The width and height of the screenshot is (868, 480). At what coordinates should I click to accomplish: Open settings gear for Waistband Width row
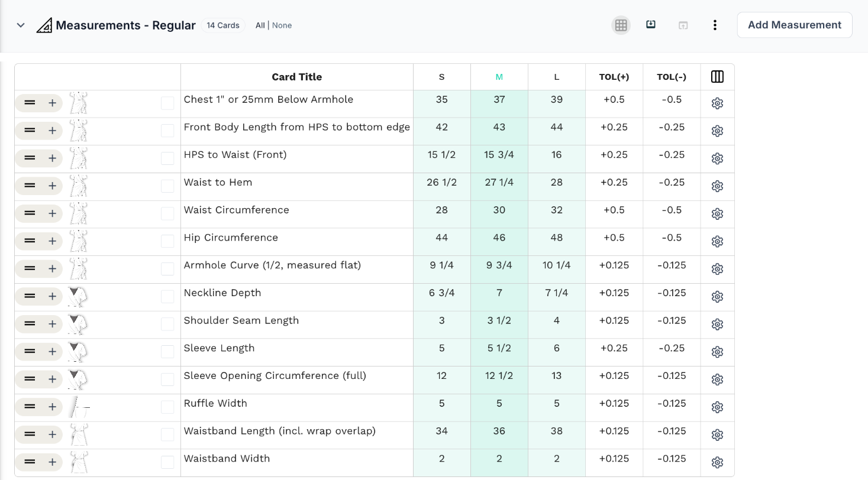point(717,462)
